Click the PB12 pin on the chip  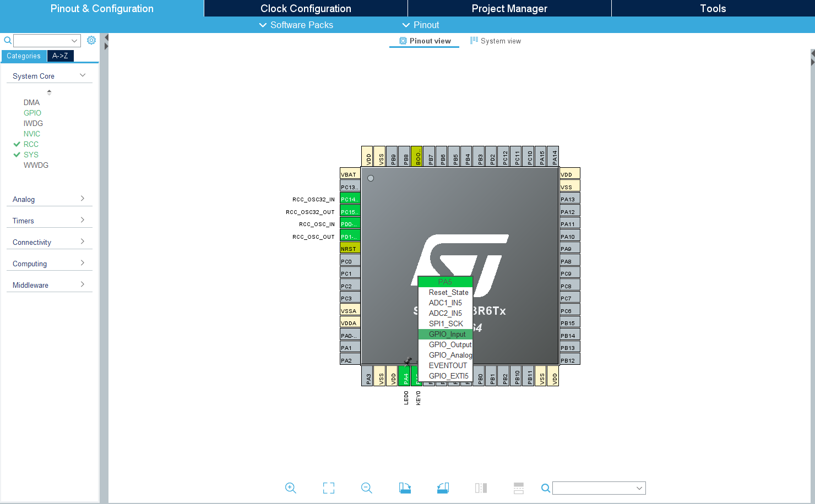[x=570, y=360]
